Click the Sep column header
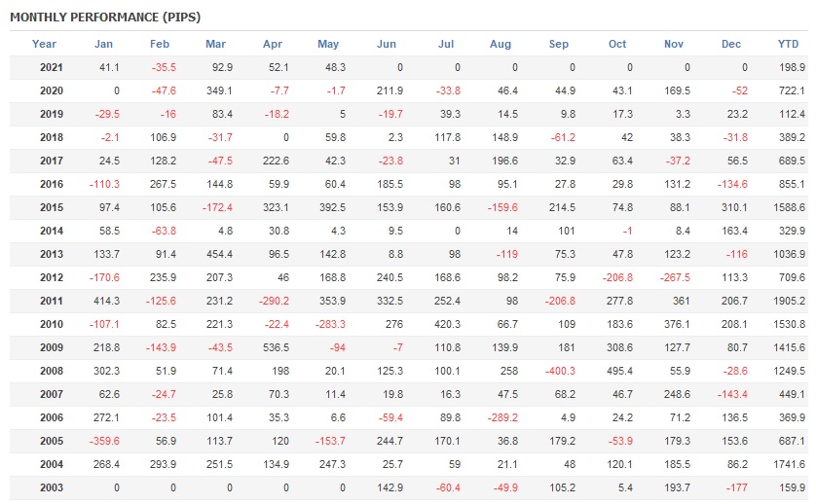816x504 pixels. [x=559, y=44]
